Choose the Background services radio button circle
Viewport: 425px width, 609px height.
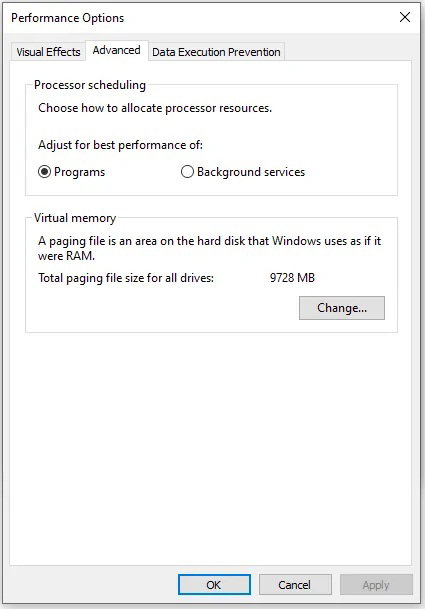187,172
